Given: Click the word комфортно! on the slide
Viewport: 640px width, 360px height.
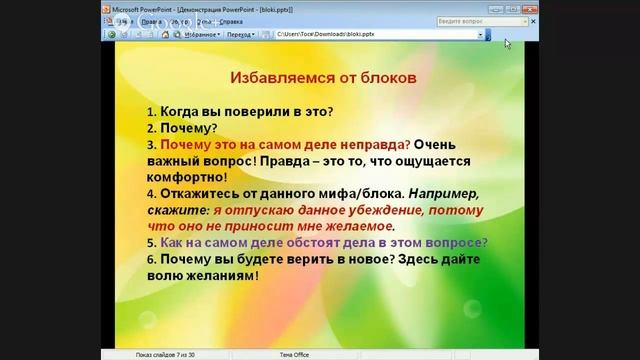Looking at the screenshot, I should point(187,177).
